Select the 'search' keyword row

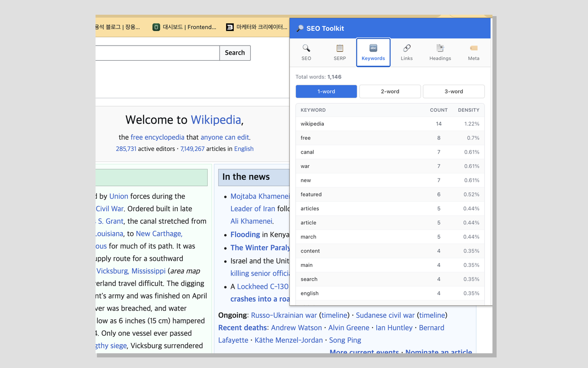[390, 279]
